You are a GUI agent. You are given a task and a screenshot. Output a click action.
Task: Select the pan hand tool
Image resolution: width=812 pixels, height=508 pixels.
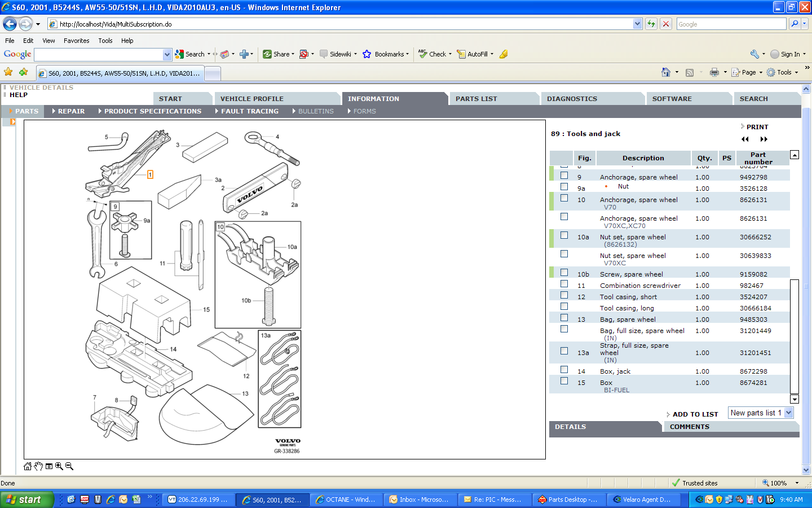click(x=38, y=466)
